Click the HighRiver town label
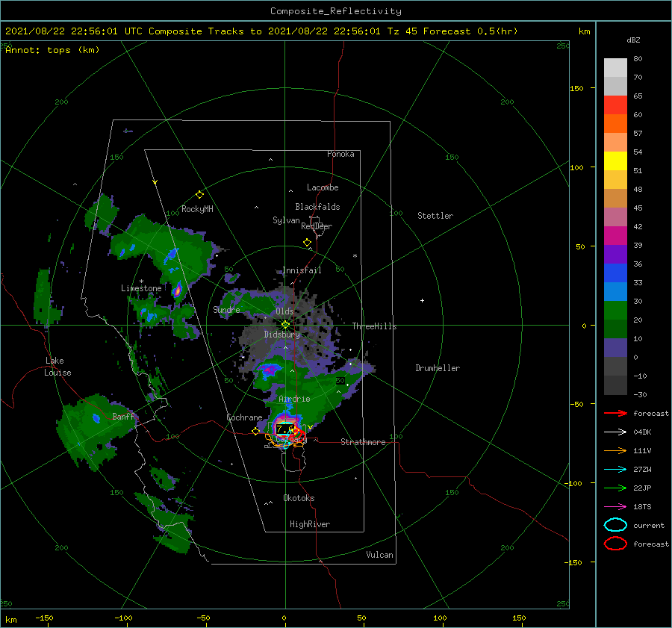The width and height of the screenshot is (672, 628). point(310,524)
